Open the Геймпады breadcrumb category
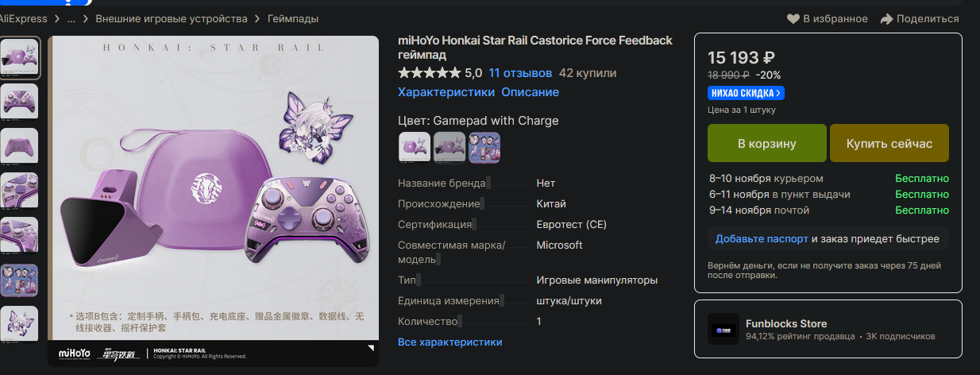The image size is (980, 375). click(295, 18)
